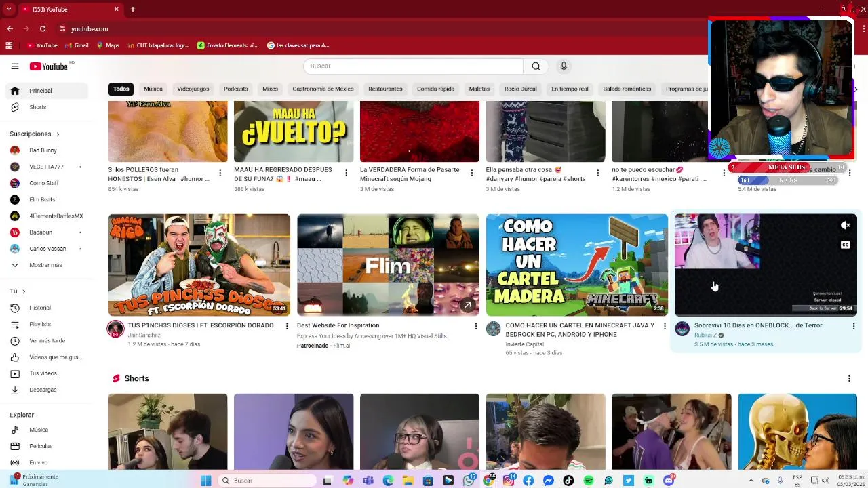Open the Flim Beats subscription
This screenshot has height=488, width=868.
(x=46, y=199)
